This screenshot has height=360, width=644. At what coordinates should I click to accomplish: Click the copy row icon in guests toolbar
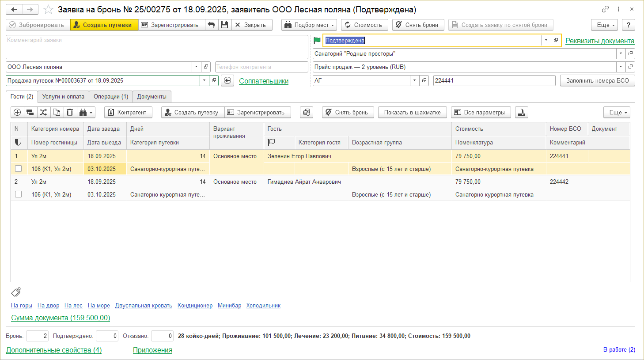pos(57,113)
